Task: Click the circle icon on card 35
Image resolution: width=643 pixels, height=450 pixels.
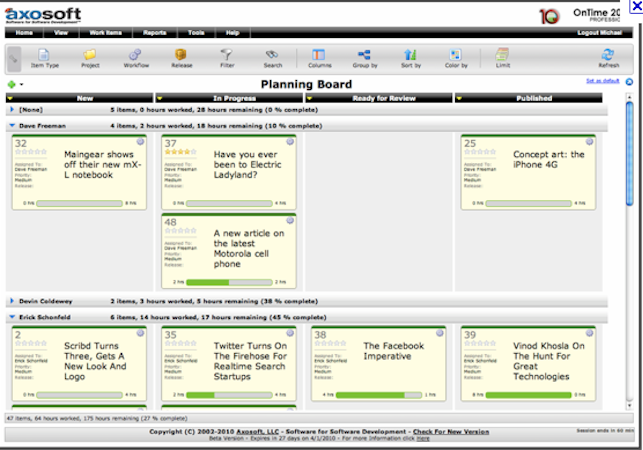Action: tap(290, 333)
